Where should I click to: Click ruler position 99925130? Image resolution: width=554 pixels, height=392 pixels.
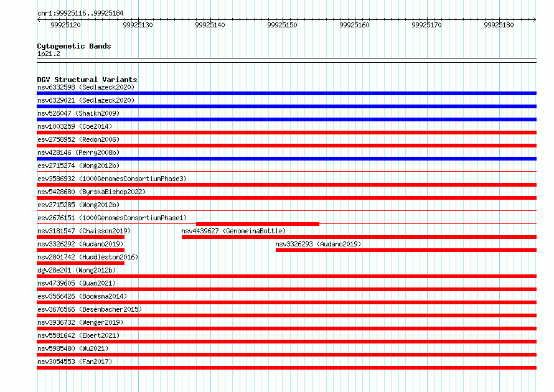point(138,25)
